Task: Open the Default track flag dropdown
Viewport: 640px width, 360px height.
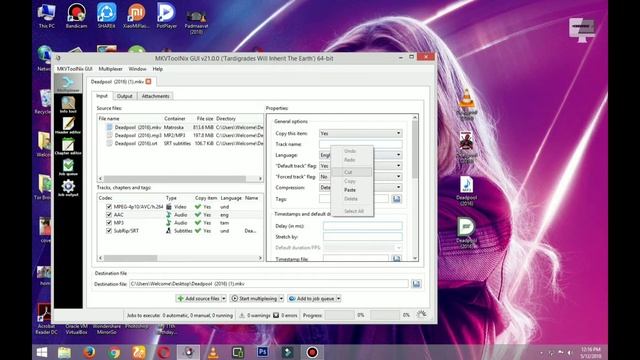Action: pyautogui.click(x=360, y=166)
